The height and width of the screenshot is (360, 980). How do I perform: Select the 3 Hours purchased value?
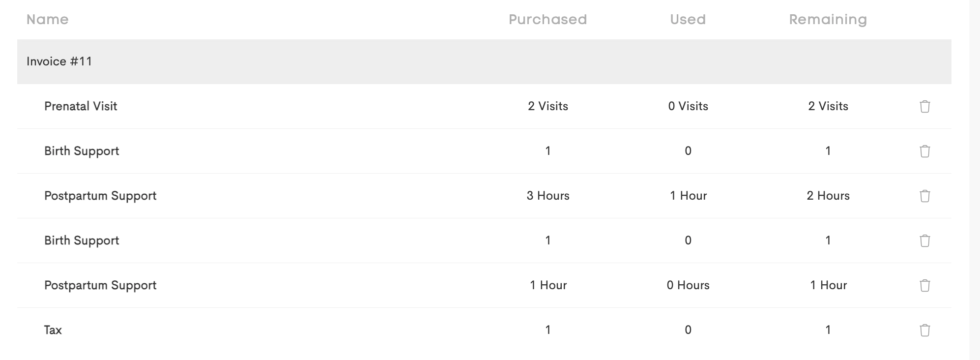coord(548,196)
